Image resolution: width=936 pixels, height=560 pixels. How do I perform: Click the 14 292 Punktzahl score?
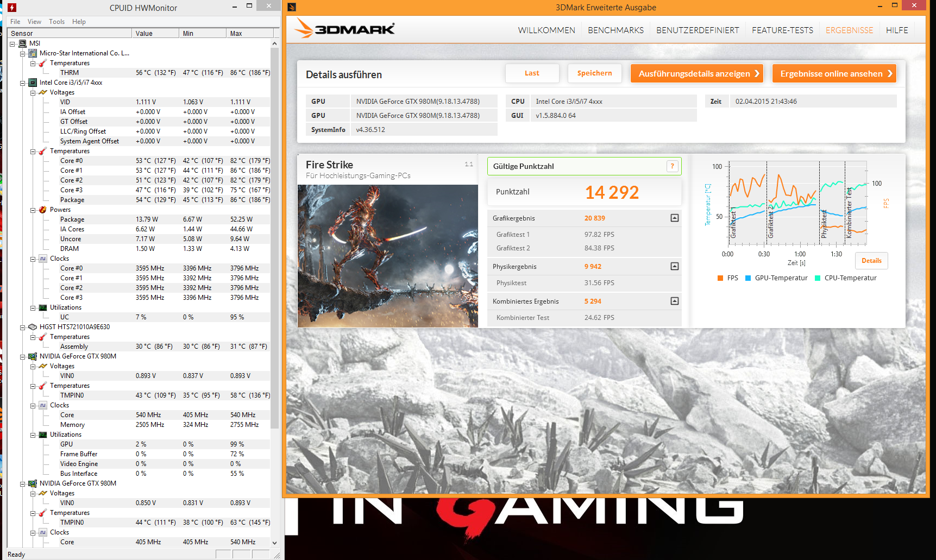point(612,192)
